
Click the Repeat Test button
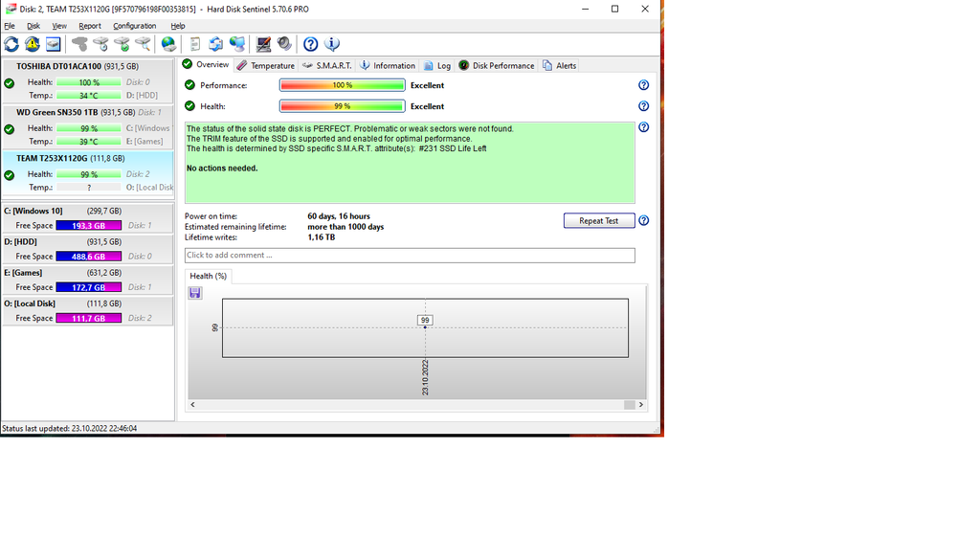(599, 221)
